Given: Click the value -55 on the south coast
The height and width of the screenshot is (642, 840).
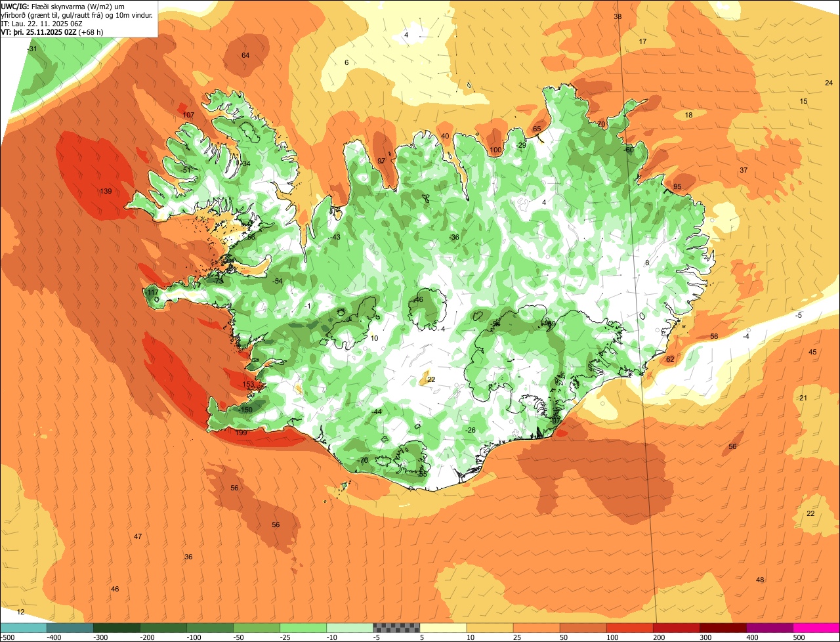Looking at the screenshot, I should point(422,474).
